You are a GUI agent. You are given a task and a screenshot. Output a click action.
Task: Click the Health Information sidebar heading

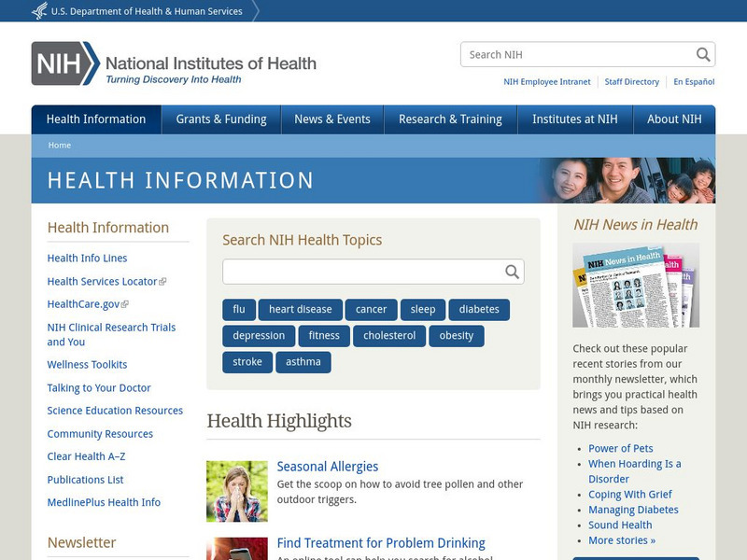point(108,228)
